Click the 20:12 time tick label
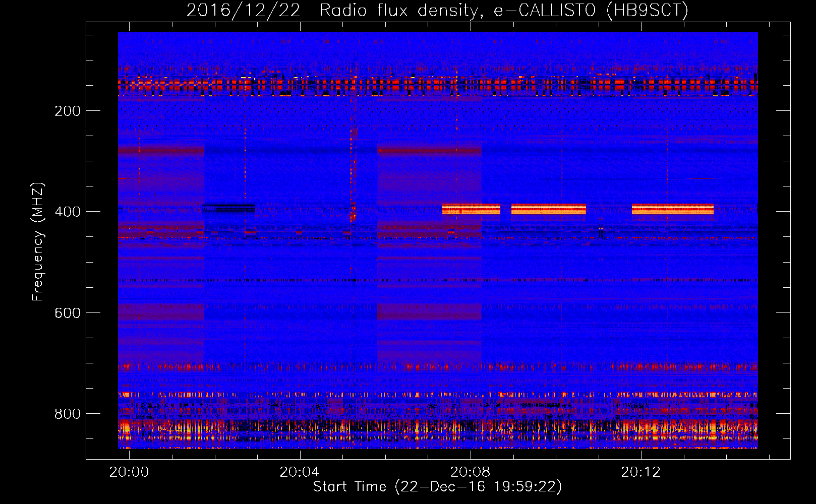Image resolution: width=816 pixels, height=504 pixels. point(640,472)
